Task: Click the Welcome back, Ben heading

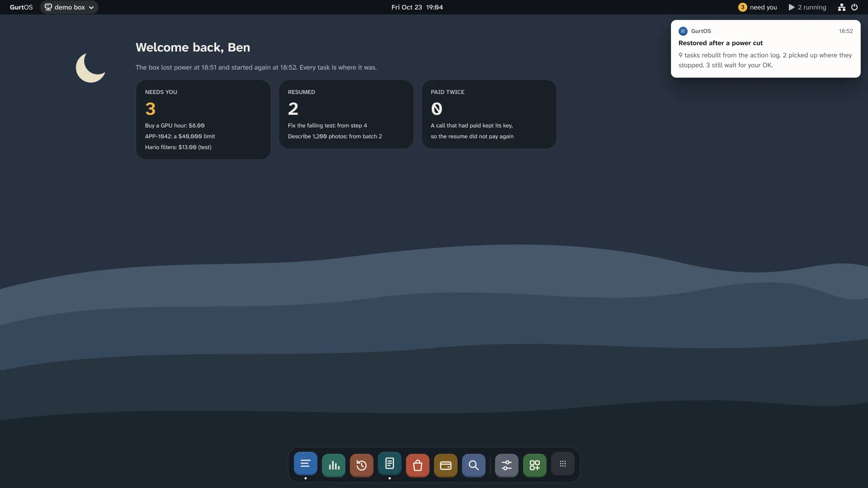Action: (193, 47)
